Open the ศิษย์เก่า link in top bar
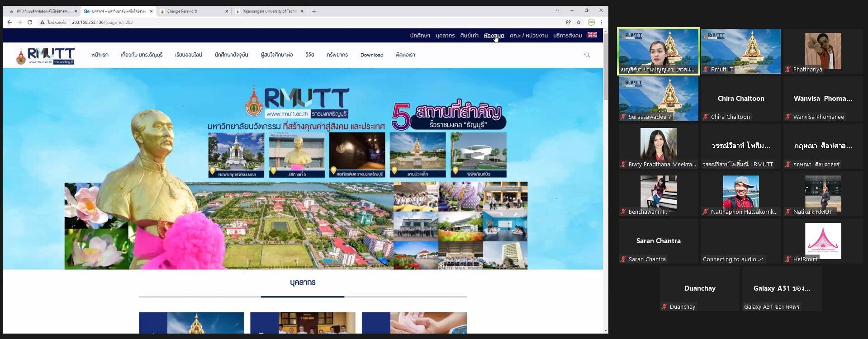868x339 pixels. coord(469,35)
